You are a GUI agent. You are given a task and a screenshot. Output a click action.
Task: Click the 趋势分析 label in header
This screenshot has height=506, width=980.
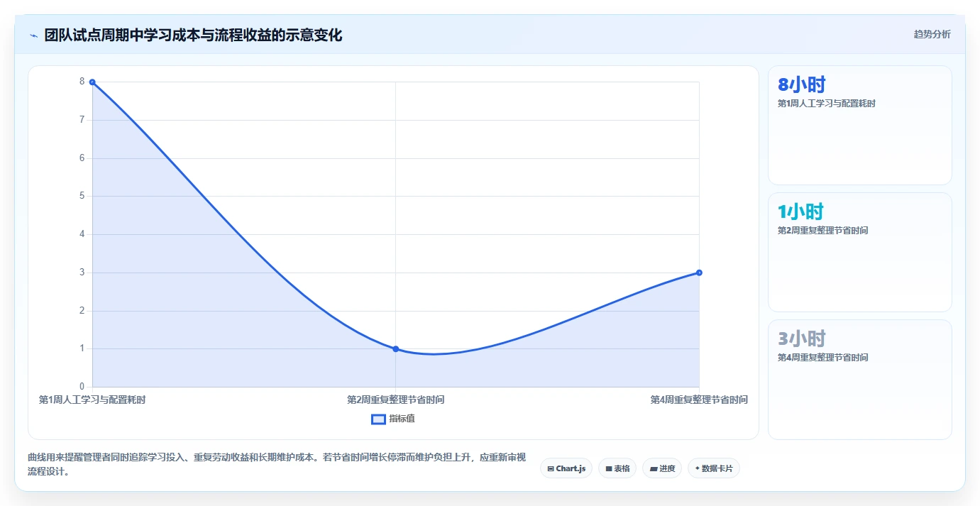coord(932,35)
